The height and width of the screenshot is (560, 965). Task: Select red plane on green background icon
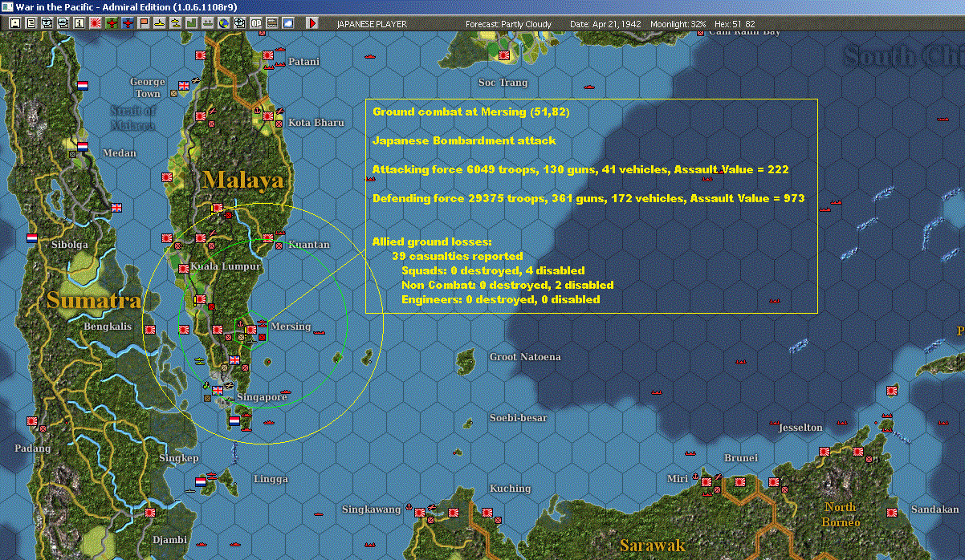112,23
